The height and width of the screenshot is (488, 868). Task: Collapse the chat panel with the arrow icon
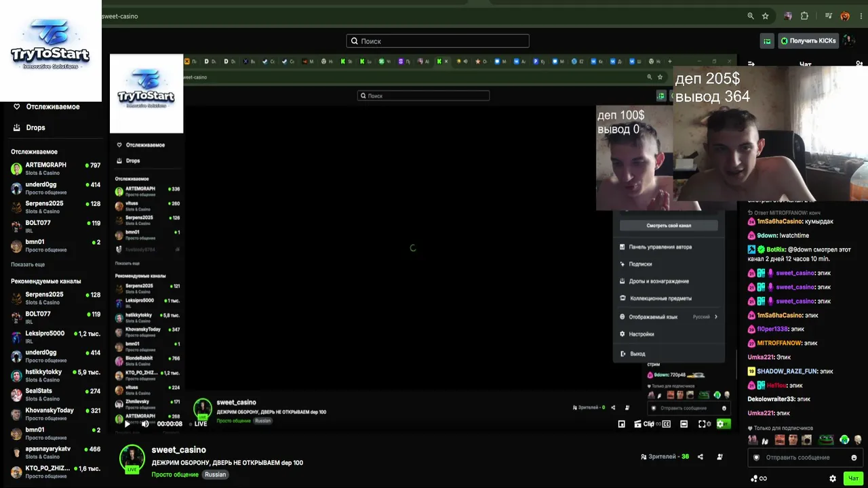(751, 64)
